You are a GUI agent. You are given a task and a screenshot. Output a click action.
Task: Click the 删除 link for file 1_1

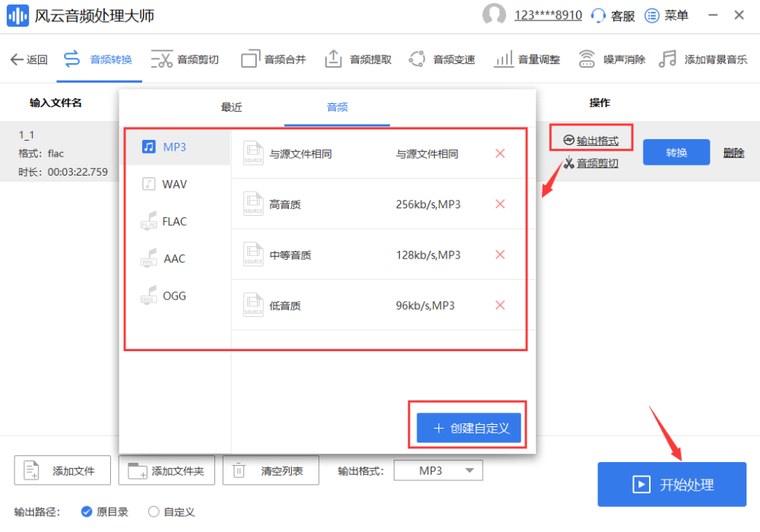click(733, 153)
